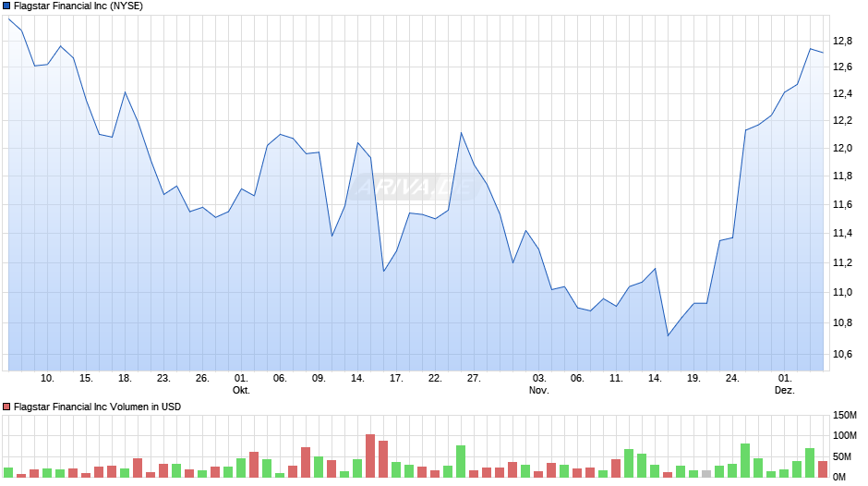
Task: Click the 12,2 price axis label
Action: (842, 120)
